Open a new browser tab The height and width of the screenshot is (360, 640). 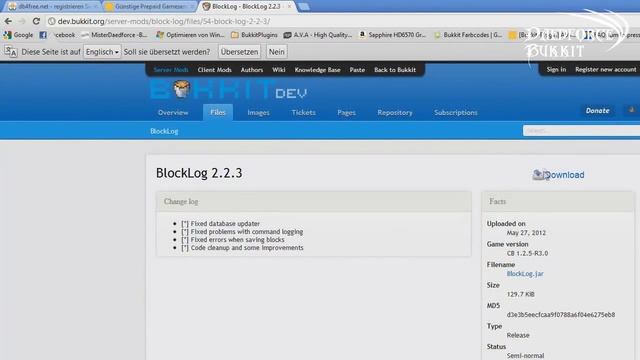pyautogui.click(x=303, y=7)
